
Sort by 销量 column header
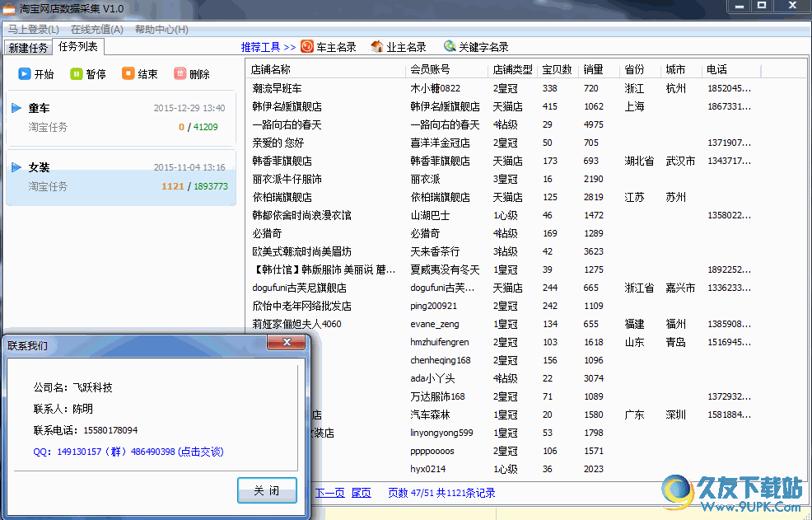click(x=599, y=69)
